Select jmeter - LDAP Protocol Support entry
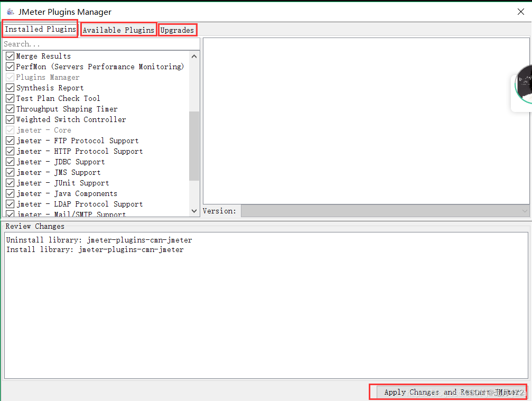 (79, 204)
